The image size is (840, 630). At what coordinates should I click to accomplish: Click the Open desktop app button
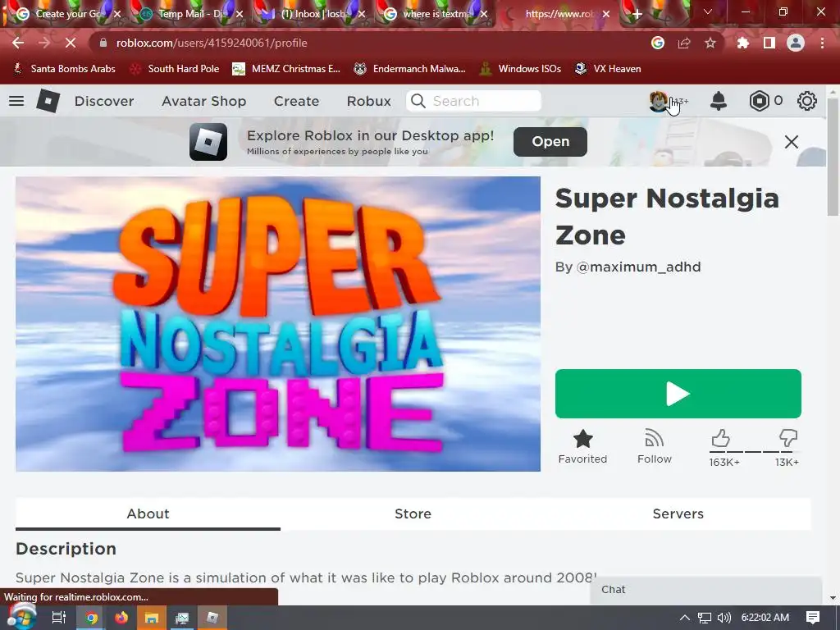click(x=550, y=141)
